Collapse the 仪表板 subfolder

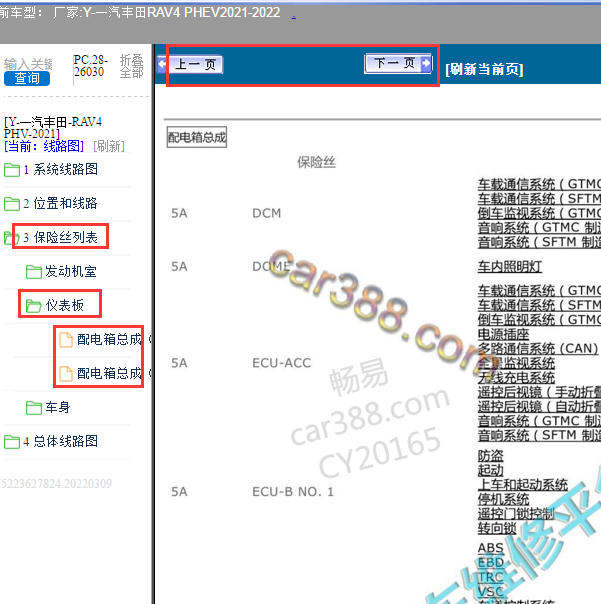65,305
